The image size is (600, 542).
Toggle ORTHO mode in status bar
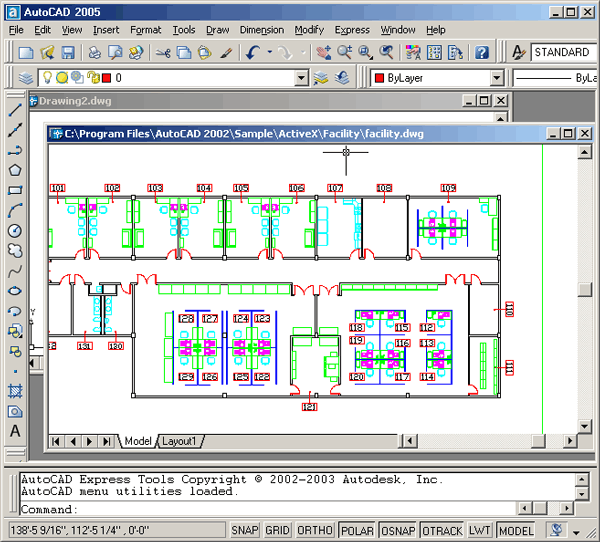pyautogui.click(x=315, y=531)
